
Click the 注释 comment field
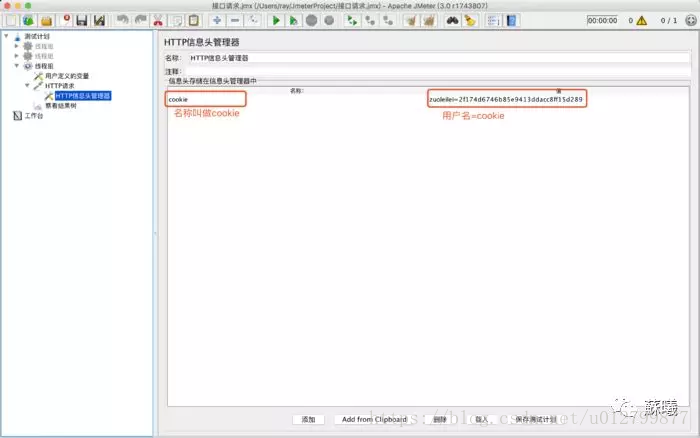439,71
